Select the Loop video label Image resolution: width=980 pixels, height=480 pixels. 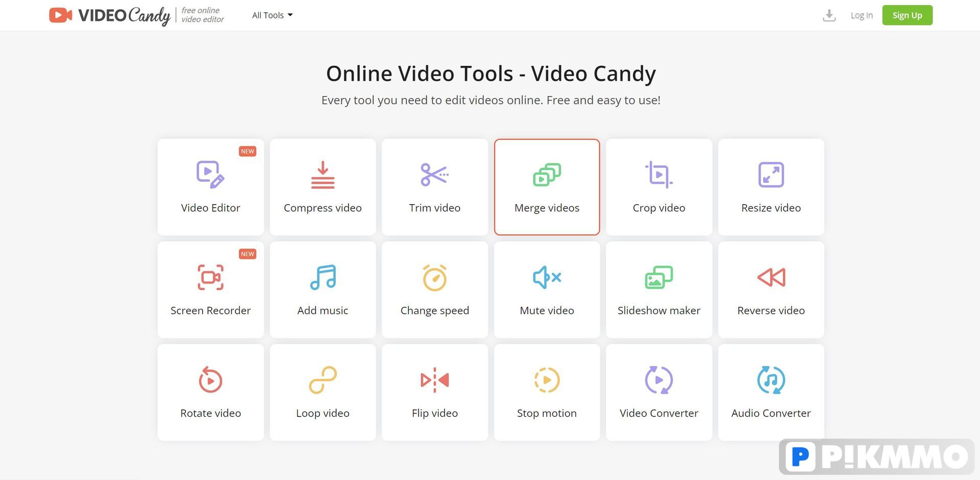coord(323,413)
